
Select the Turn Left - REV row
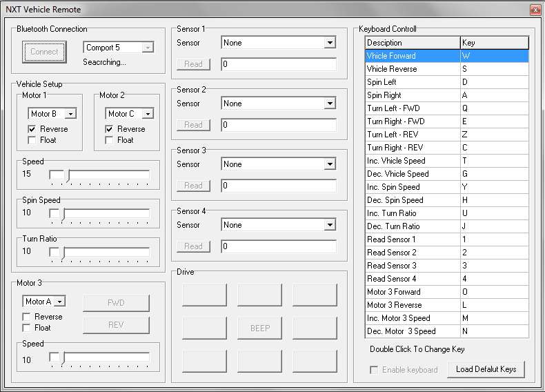coord(447,135)
